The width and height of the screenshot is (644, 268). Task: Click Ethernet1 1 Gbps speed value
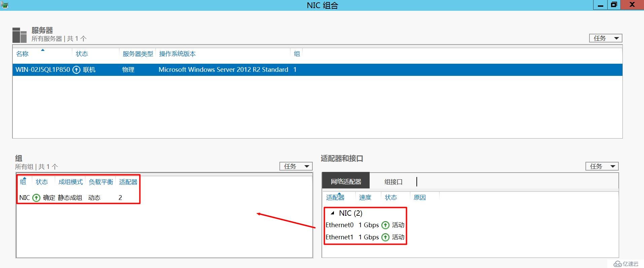point(369,237)
